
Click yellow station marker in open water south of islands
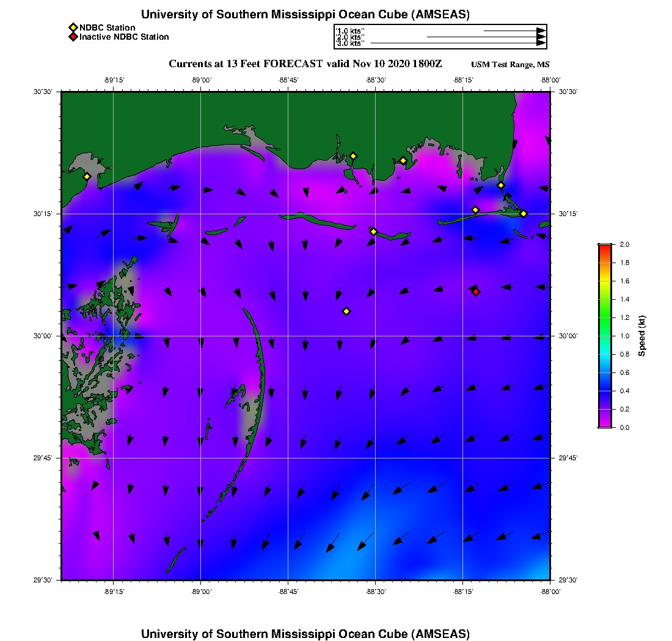(x=346, y=311)
